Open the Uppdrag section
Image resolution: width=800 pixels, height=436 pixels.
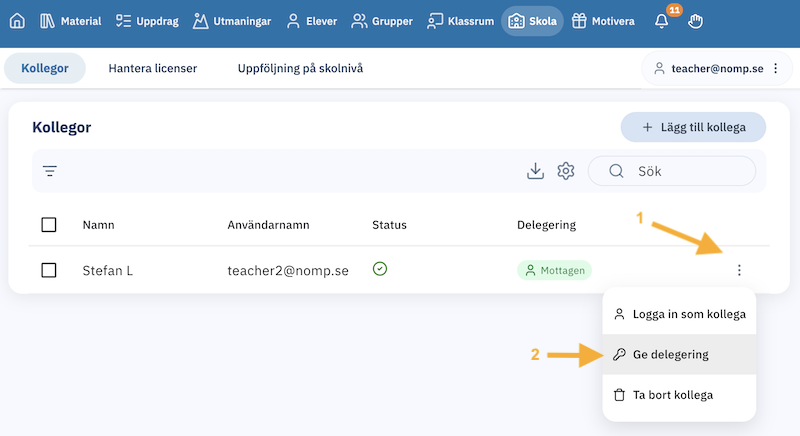pos(147,21)
